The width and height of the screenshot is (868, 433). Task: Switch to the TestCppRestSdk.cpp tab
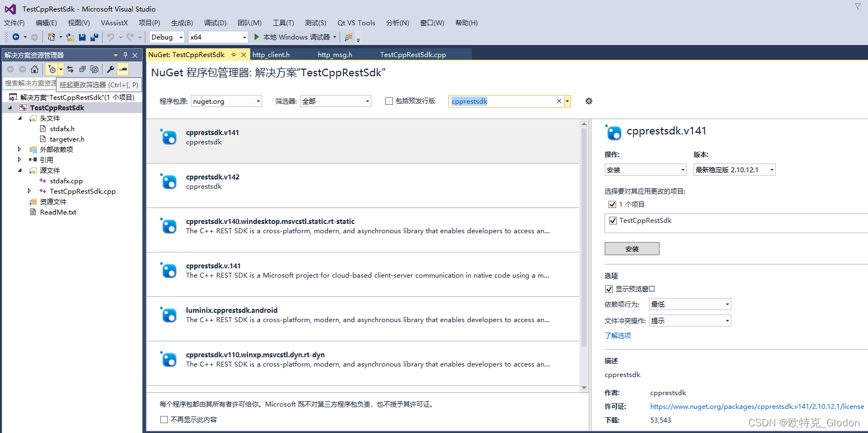tap(413, 54)
